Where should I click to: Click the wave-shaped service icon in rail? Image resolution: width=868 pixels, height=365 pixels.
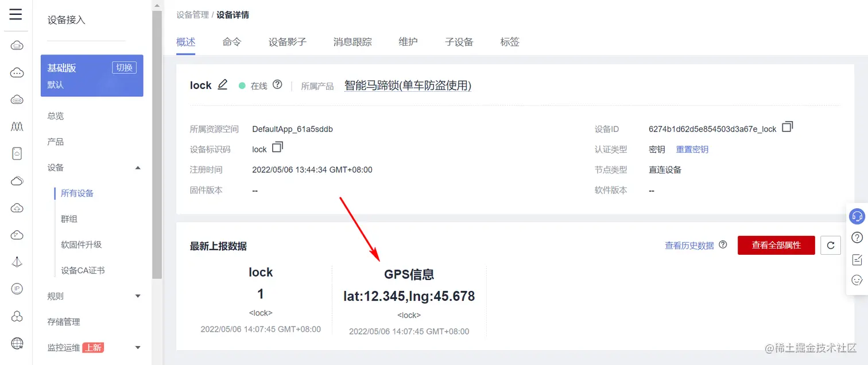(x=17, y=126)
